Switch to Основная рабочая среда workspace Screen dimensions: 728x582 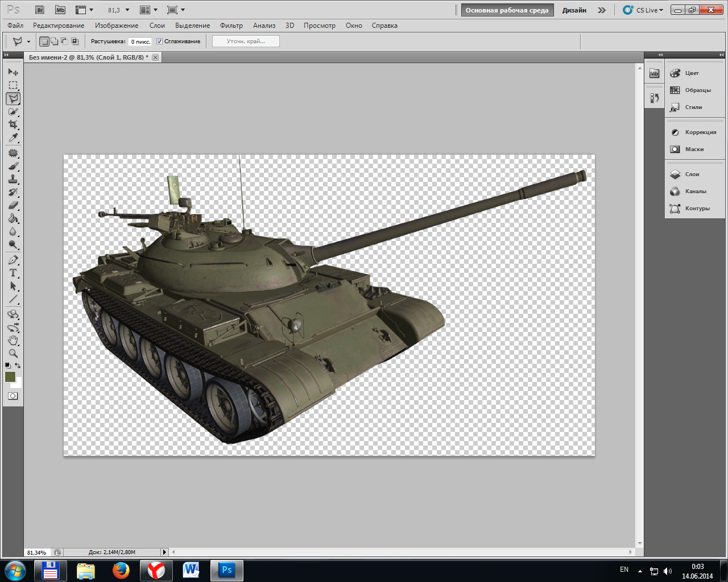[507, 10]
